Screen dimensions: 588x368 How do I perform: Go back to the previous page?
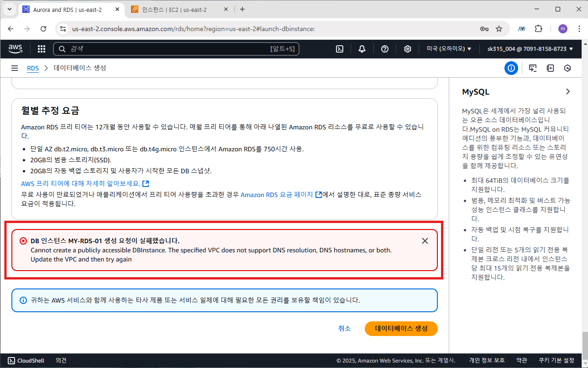[x=11, y=29]
